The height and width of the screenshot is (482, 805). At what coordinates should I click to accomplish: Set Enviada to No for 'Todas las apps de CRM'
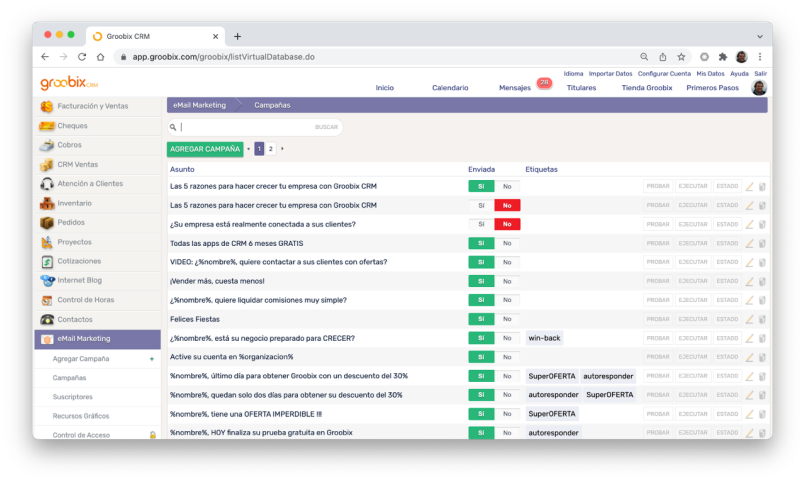pos(507,243)
